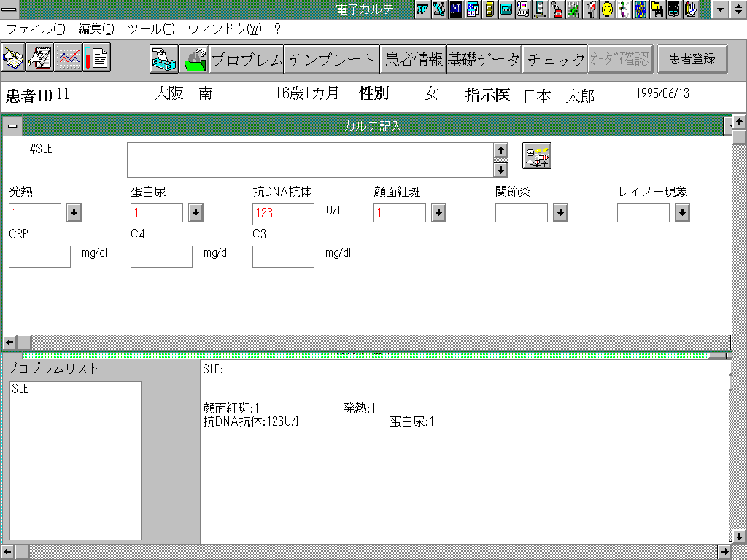Launch the Word 'W' icon in top bar
Screen dimensions: 747x560
(x=422, y=9)
